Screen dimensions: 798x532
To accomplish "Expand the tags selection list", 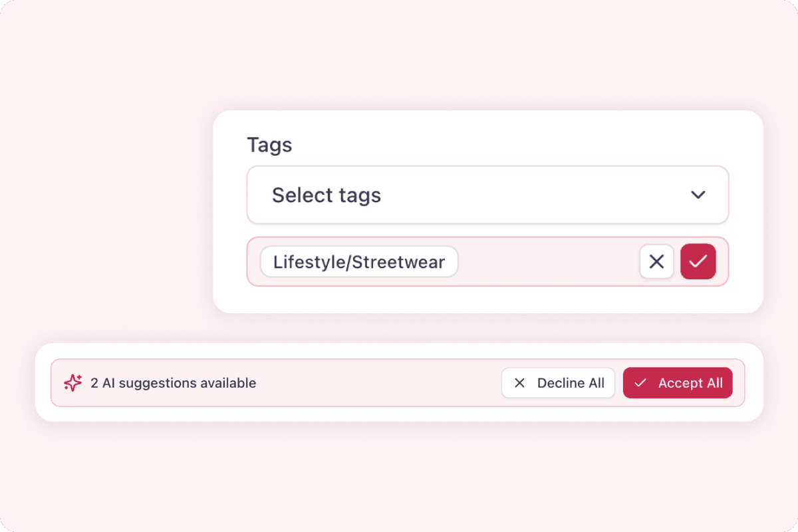I will click(x=487, y=195).
